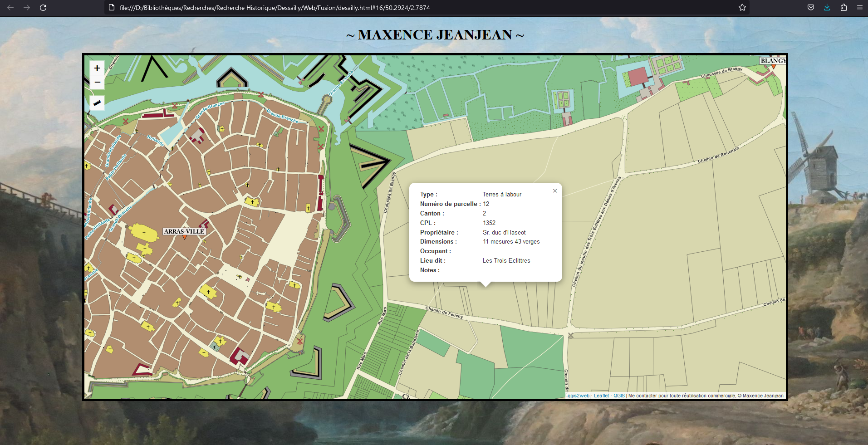Activate the measure ruler tool
868x445 pixels.
97,103
